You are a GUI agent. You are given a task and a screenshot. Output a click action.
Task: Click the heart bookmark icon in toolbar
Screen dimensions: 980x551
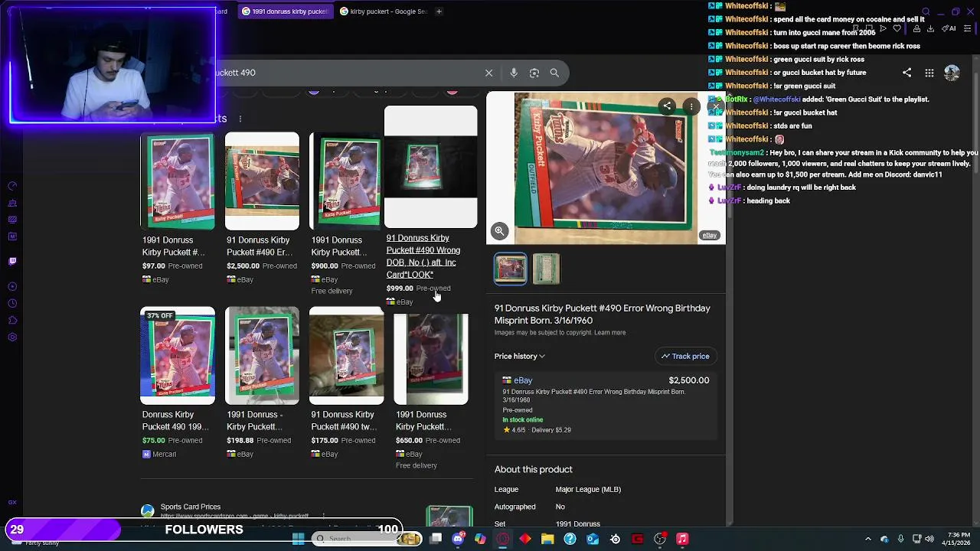897,28
